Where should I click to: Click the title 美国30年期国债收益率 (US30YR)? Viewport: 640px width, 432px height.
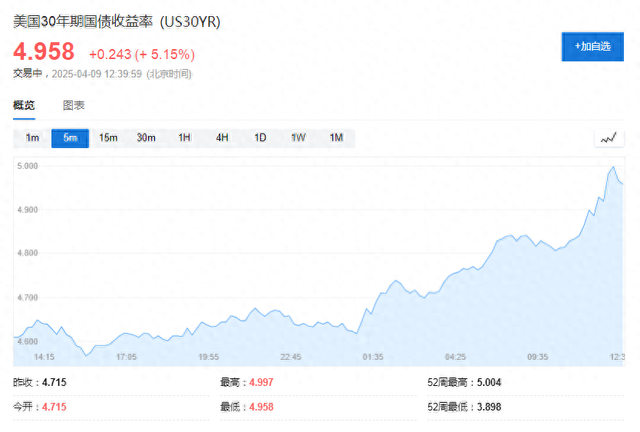[117, 22]
